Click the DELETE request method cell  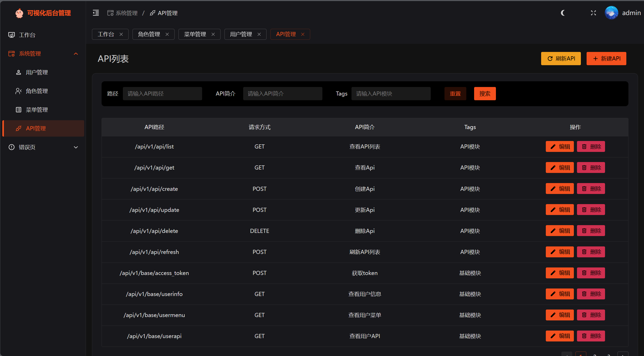point(260,231)
